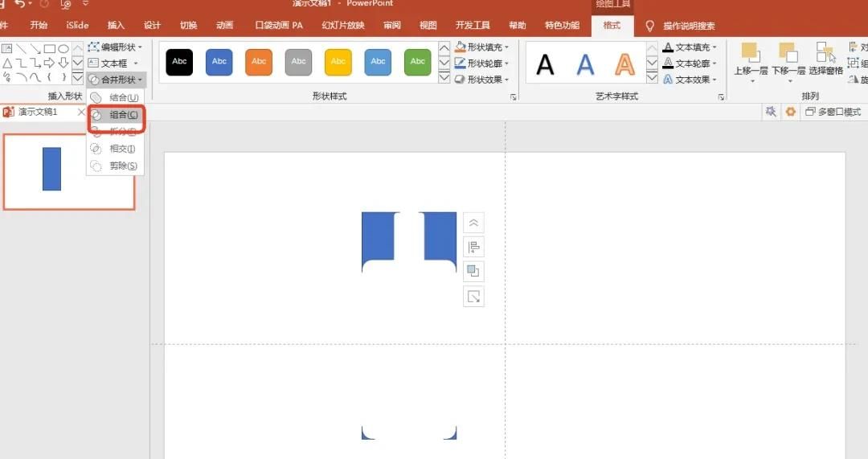Apply the orange outlined A WordArt style
Image resolution: width=868 pixels, height=459 pixels.
pyautogui.click(x=624, y=65)
